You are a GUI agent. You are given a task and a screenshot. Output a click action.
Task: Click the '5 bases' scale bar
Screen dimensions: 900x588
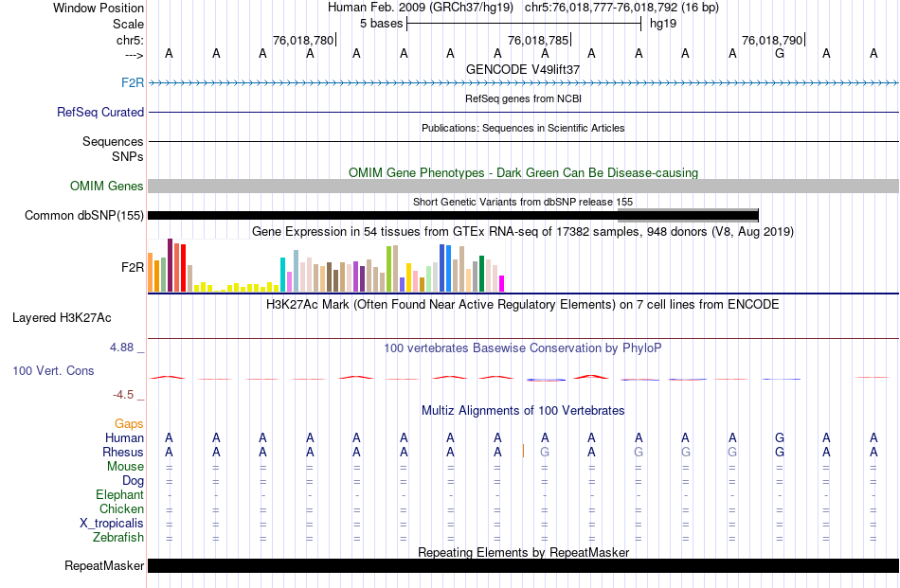tap(524, 24)
